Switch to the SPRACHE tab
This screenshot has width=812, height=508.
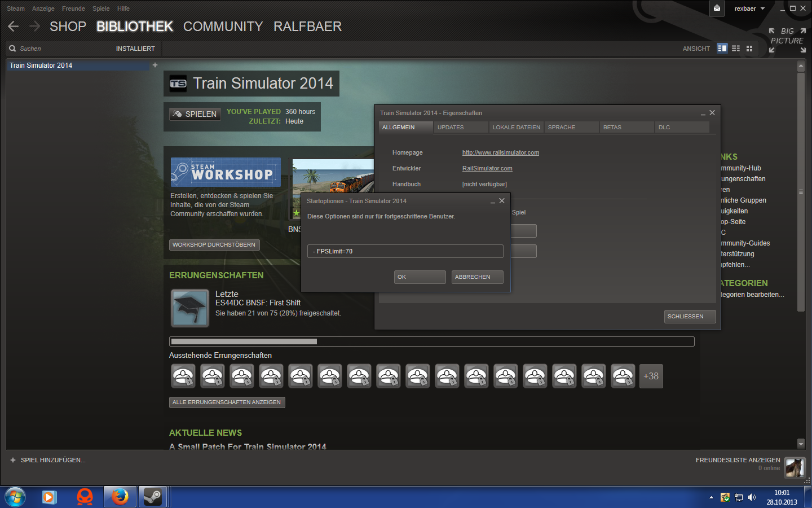click(572, 128)
